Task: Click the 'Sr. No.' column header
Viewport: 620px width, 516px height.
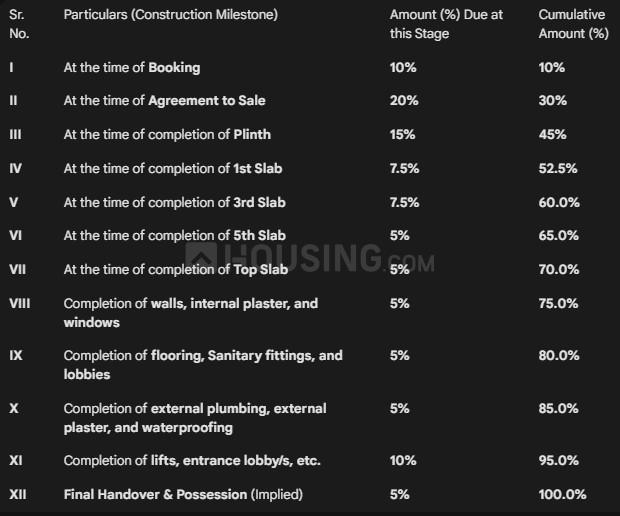Action: [x=18, y=24]
